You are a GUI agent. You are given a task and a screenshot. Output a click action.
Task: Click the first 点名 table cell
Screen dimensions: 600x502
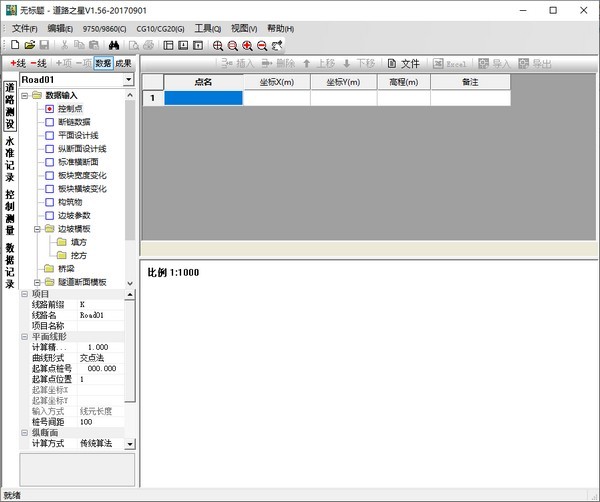203,98
